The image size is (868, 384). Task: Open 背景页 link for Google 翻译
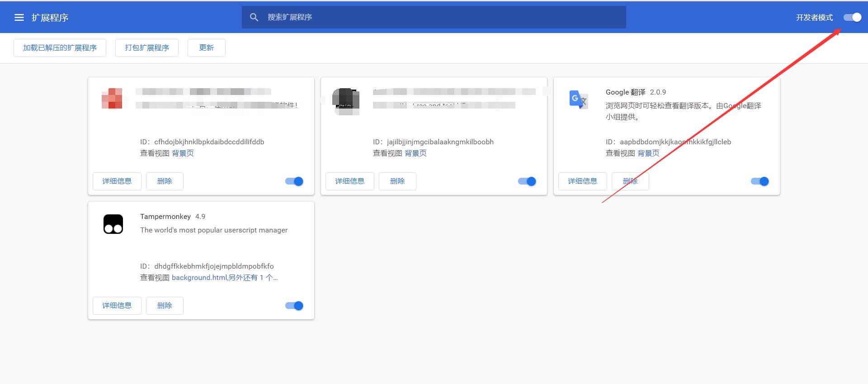(x=648, y=153)
